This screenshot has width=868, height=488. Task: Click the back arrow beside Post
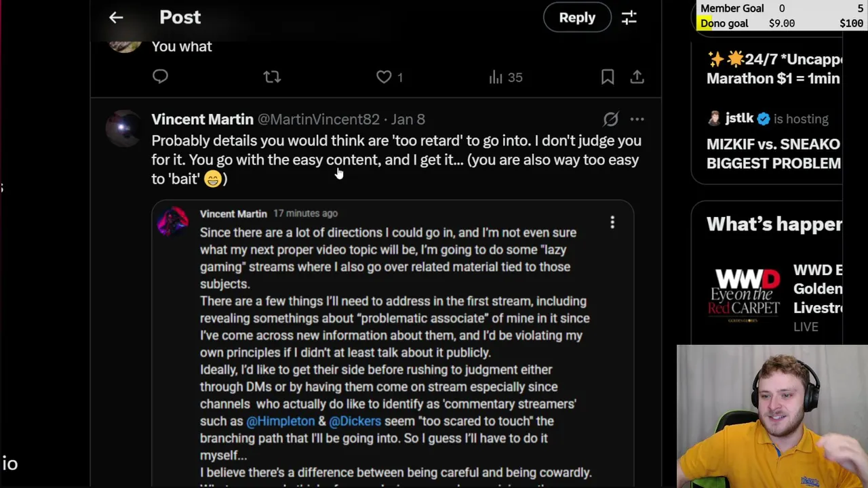click(116, 18)
